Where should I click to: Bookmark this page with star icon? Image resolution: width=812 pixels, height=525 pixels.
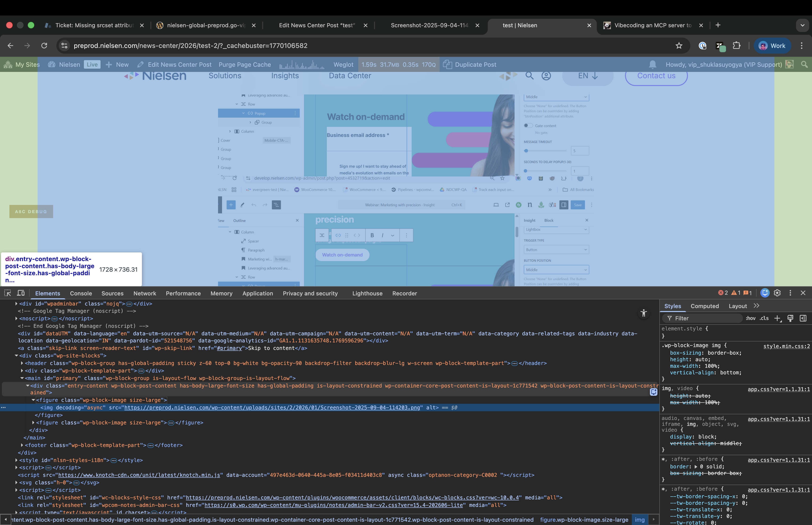(x=679, y=46)
